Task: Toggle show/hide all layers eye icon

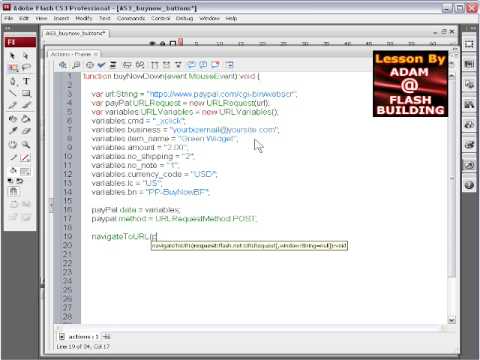Action: pos(152,43)
